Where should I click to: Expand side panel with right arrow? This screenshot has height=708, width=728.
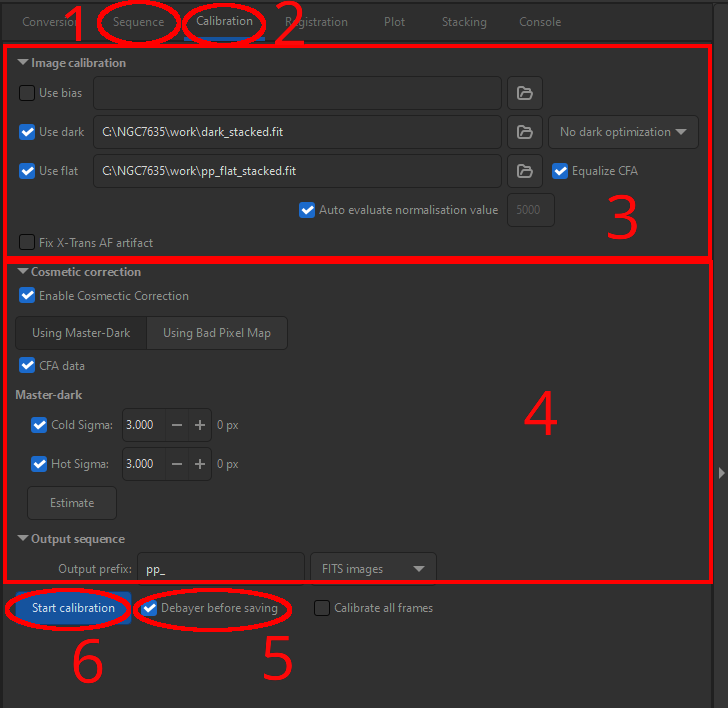click(x=722, y=472)
